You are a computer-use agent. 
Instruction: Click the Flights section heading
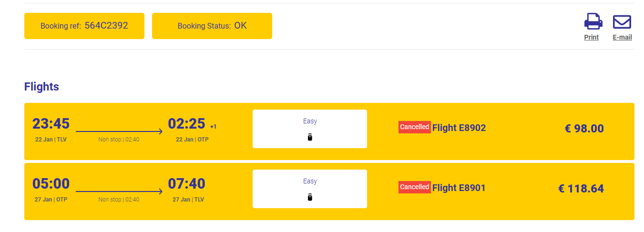(41, 87)
